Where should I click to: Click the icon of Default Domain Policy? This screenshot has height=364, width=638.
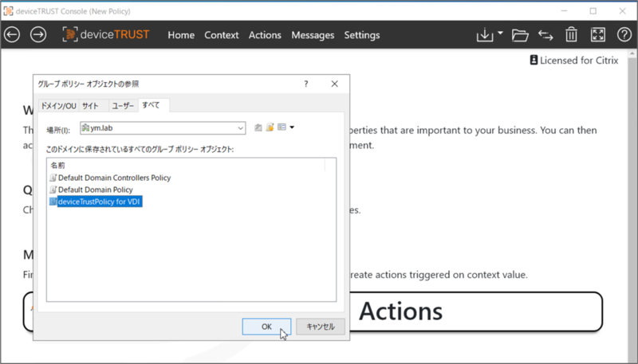click(x=53, y=190)
